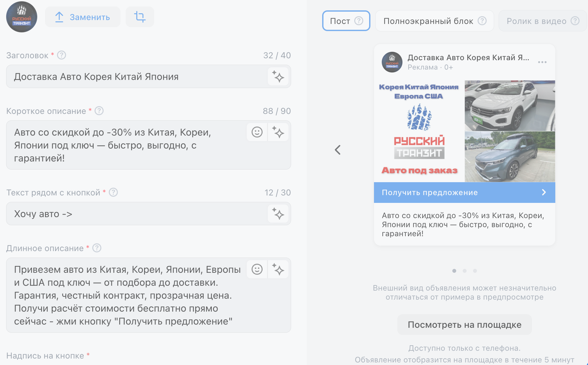588x365 pixels.
Task: Select the Пост preview tab
Action: coord(346,21)
